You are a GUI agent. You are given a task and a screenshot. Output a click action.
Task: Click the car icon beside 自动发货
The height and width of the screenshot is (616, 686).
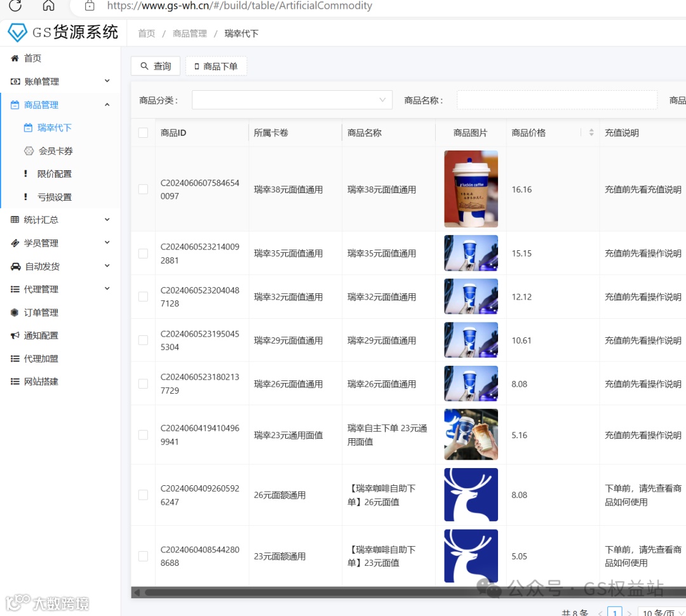(x=15, y=266)
